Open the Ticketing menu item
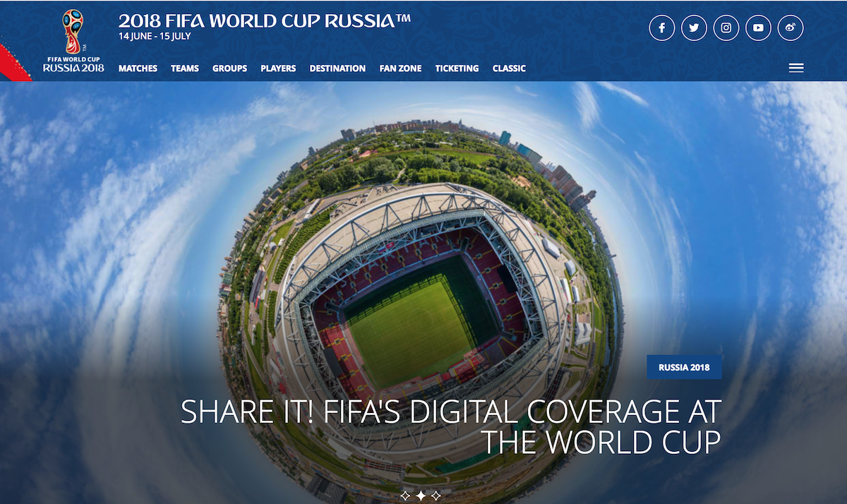847x504 pixels. pyautogui.click(x=457, y=68)
